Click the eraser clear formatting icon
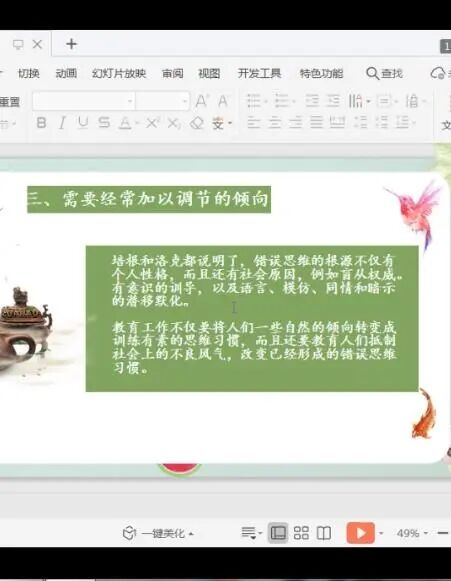The height and width of the screenshot is (581, 451). coord(196,123)
